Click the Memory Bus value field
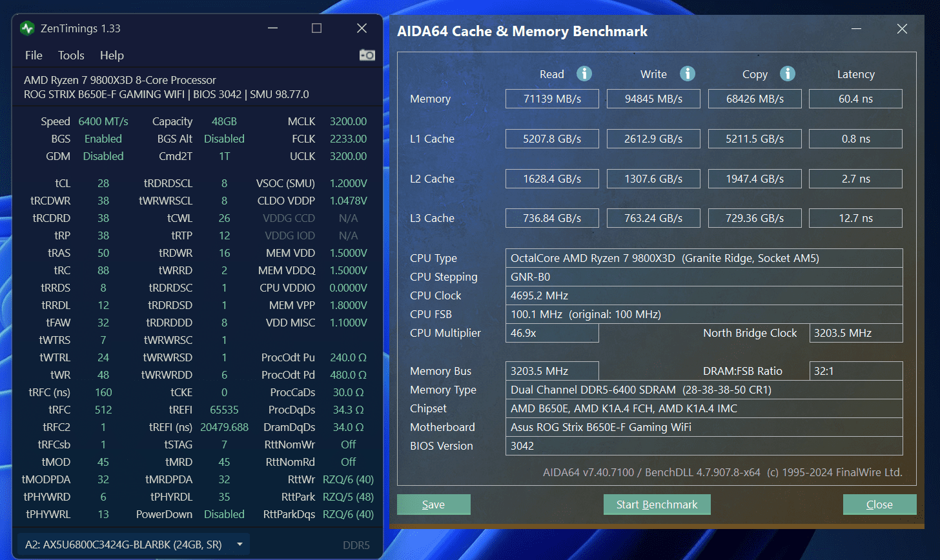 coord(552,371)
